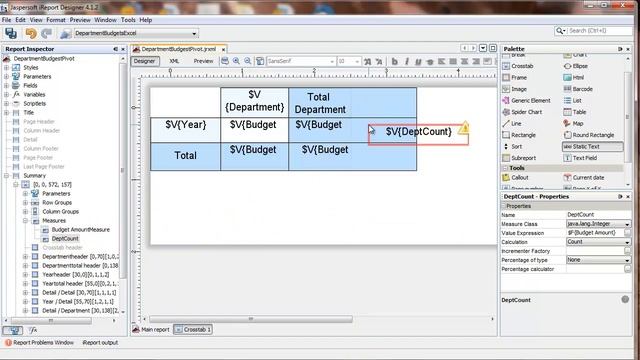Select the Line palette element
Screen dimensions: 640x360
(512, 123)
